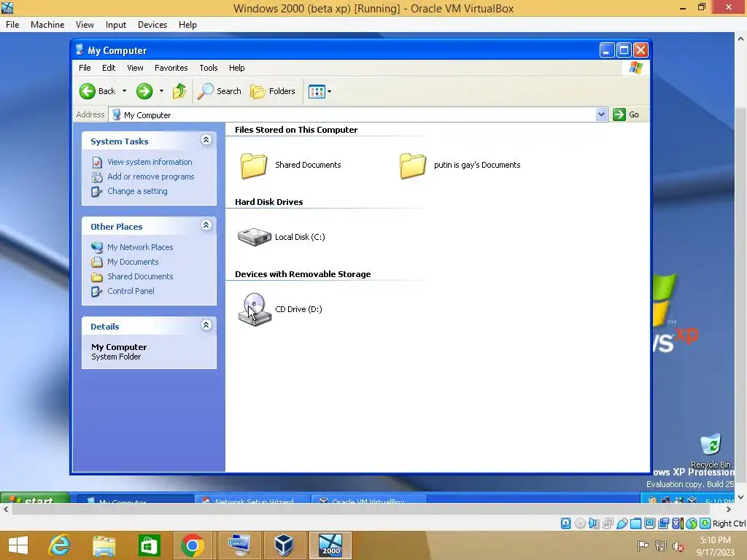This screenshot has width=747, height=560.
Task: Click the green Back arrow button
Action: pos(88,91)
